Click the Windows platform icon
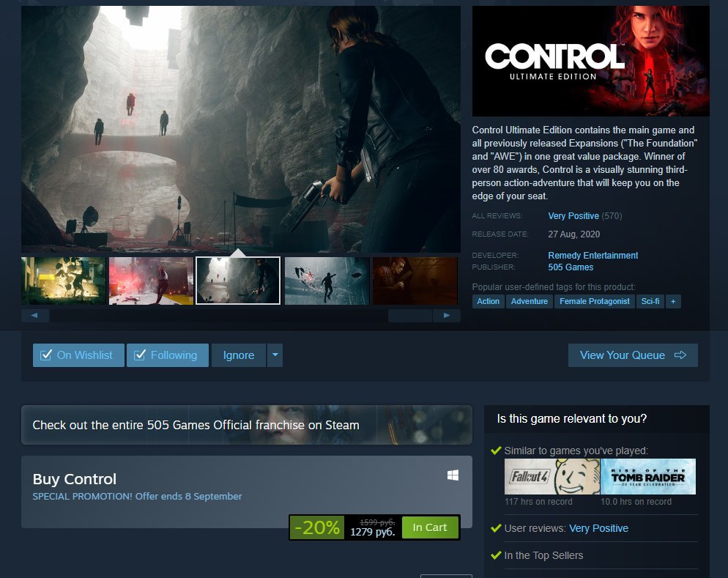 453,475
